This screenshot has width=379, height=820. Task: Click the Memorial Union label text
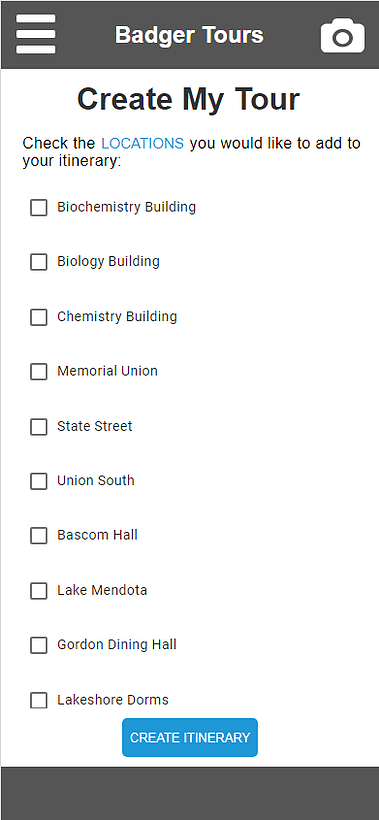coord(107,371)
